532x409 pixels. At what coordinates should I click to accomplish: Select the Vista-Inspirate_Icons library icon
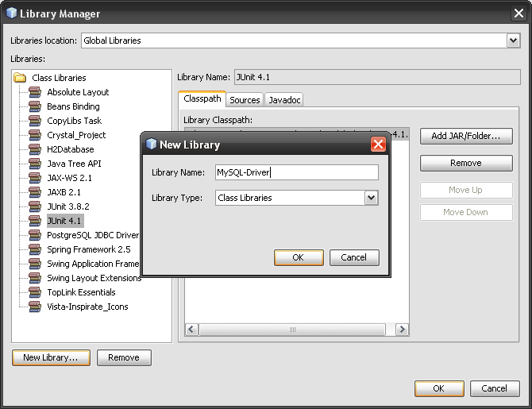(35, 307)
